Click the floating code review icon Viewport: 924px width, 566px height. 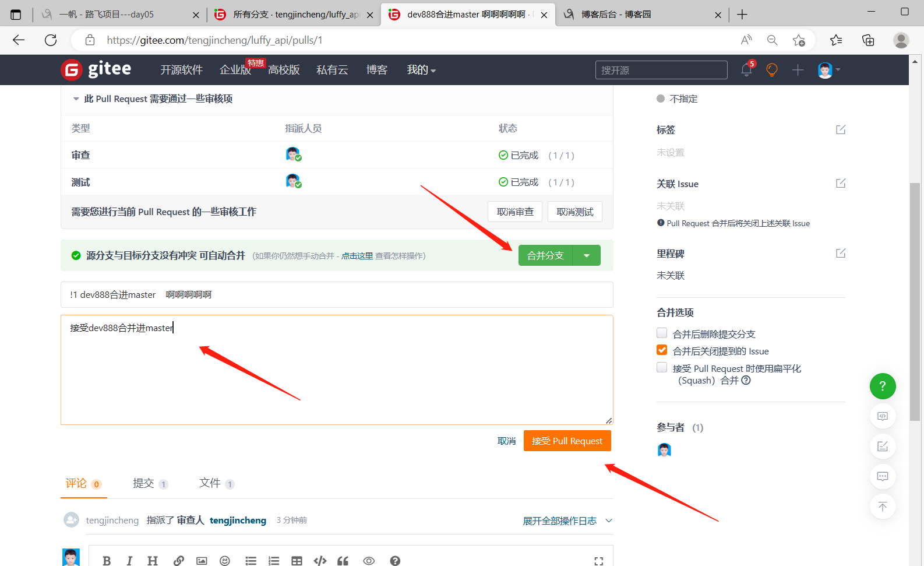pyautogui.click(x=883, y=416)
